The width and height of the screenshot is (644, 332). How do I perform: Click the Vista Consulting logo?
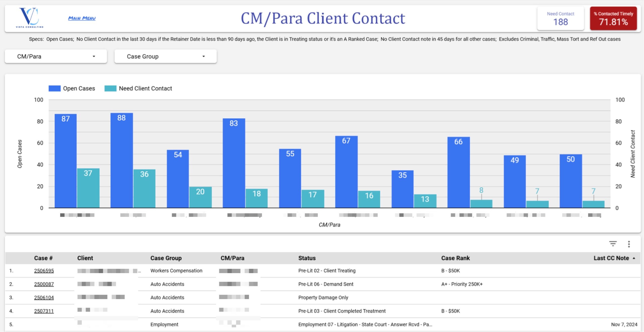coord(30,18)
